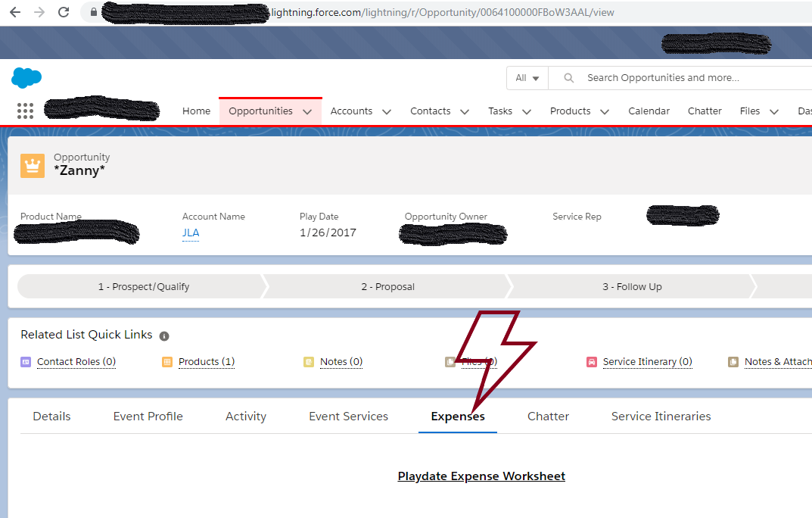This screenshot has width=812, height=518.
Task: Switch to the Details record tab
Action: pyautogui.click(x=51, y=417)
